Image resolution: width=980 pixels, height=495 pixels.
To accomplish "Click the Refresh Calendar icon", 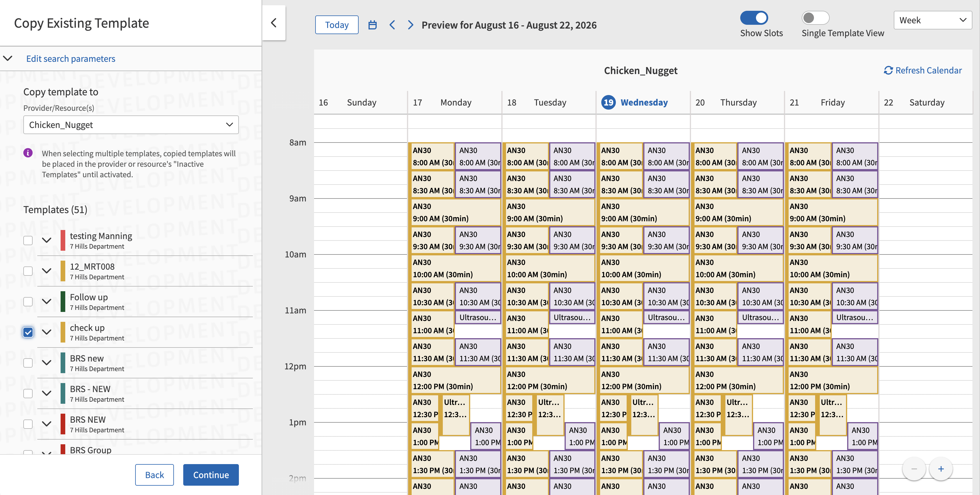I will (888, 71).
